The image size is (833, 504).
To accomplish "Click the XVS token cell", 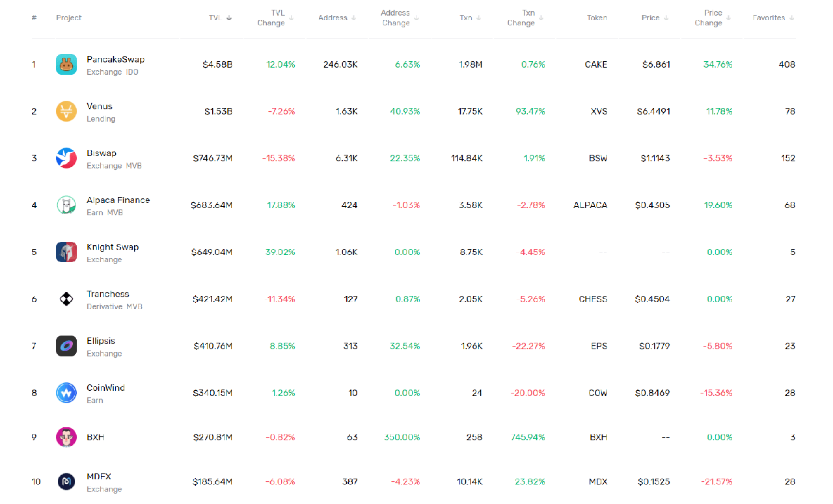I will pos(599,111).
